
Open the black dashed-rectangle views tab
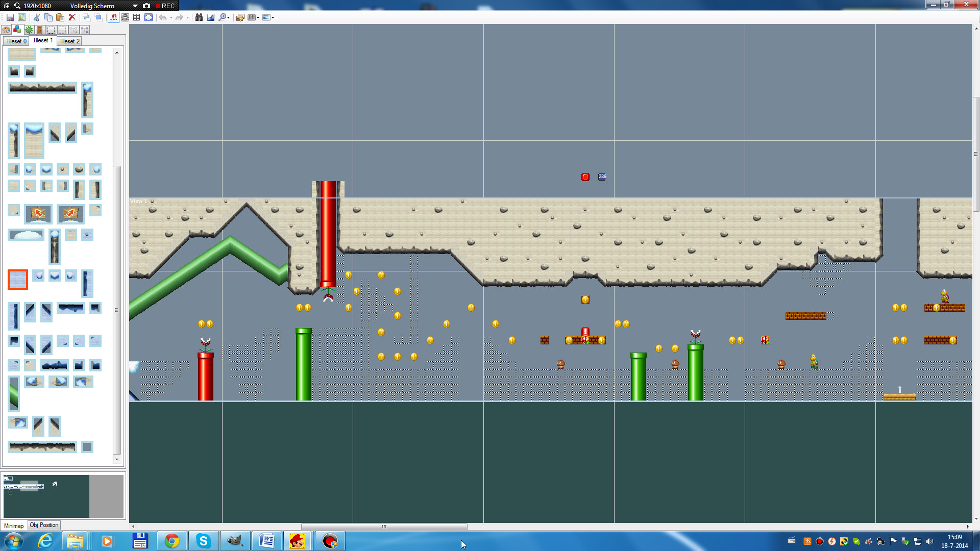(51, 30)
